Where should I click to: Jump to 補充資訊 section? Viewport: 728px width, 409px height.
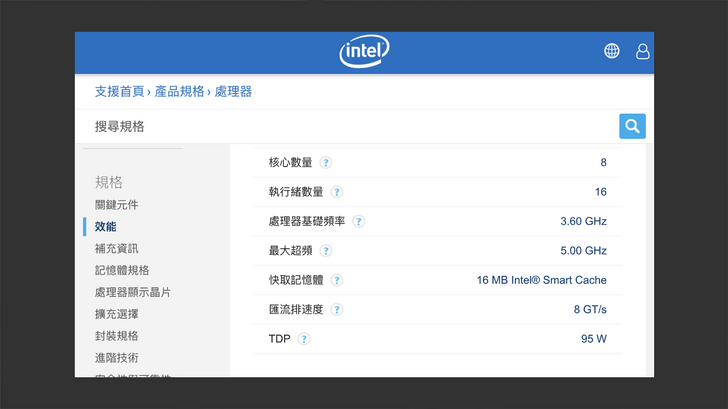pos(117,248)
